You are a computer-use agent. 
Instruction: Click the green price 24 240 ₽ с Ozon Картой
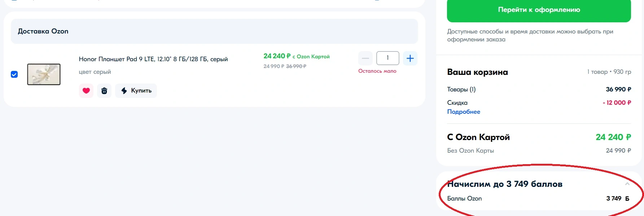(297, 56)
